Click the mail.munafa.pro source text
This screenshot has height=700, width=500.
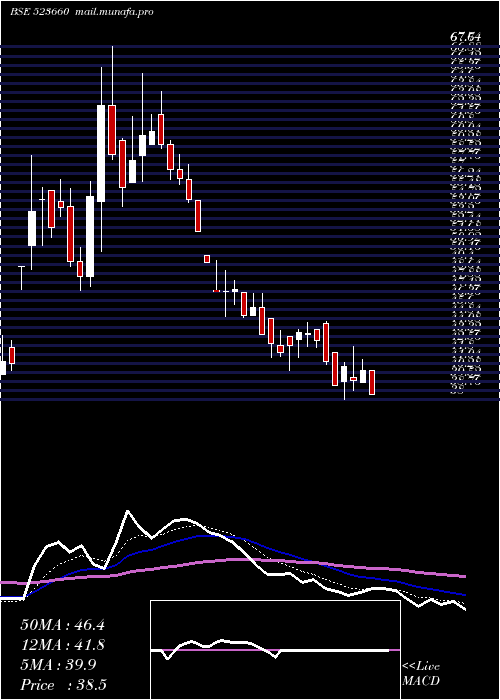click(x=114, y=12)
